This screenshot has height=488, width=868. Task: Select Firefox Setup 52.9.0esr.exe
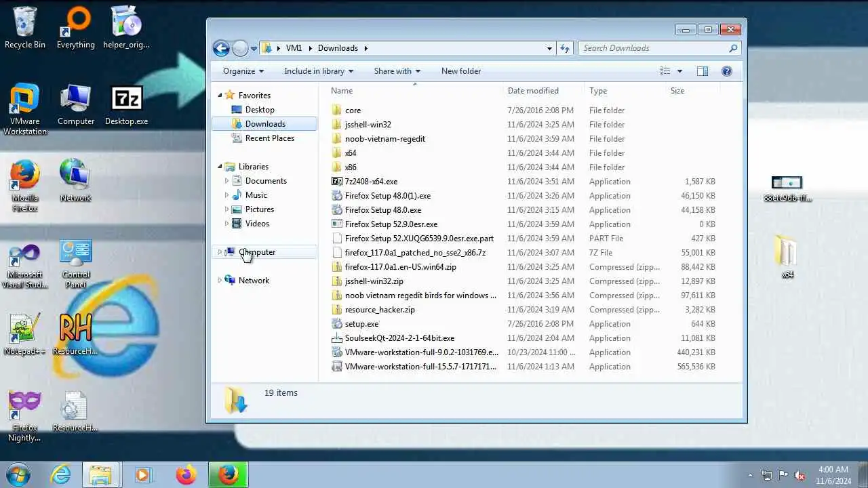coord(524,224)
